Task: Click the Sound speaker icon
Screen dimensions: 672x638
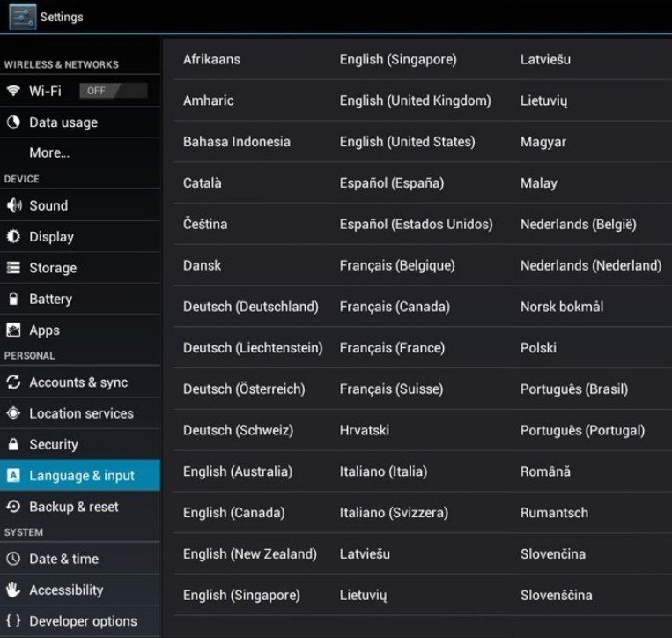Action: point(14,205)
